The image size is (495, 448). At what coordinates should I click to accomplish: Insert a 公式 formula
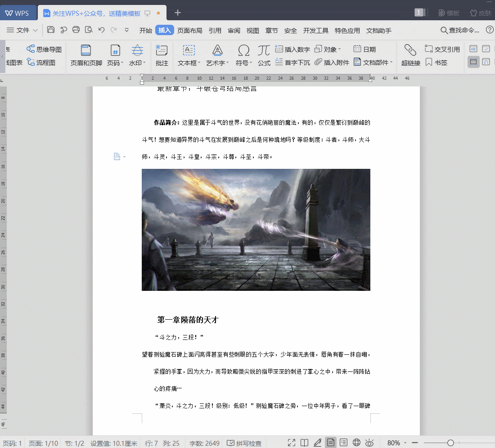264,55
